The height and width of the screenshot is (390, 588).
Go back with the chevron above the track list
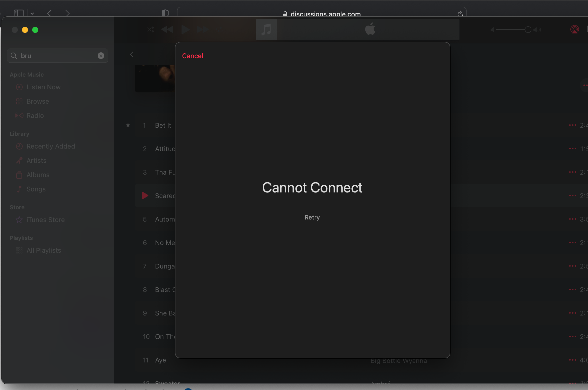point(132,54)
